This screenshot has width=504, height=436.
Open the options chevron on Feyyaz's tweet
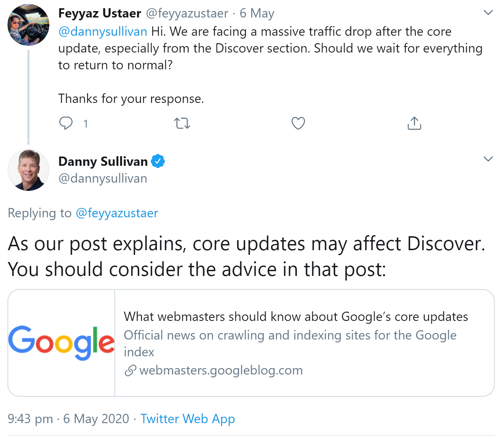tap(488, 12)
